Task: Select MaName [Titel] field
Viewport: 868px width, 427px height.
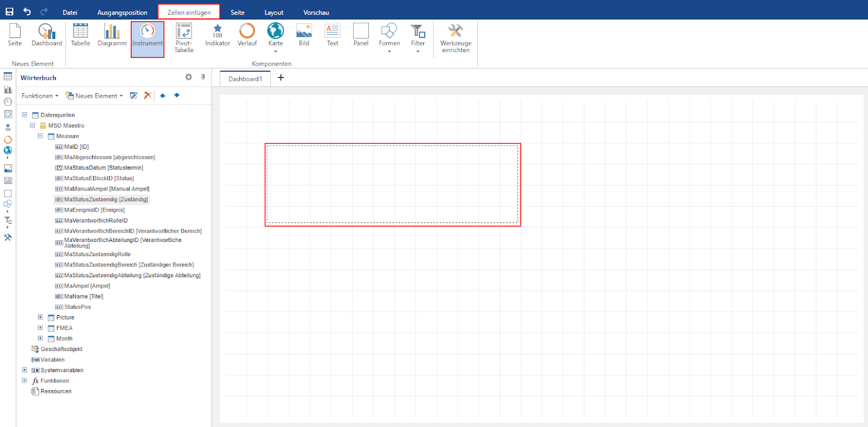Action: pos(79,296)
